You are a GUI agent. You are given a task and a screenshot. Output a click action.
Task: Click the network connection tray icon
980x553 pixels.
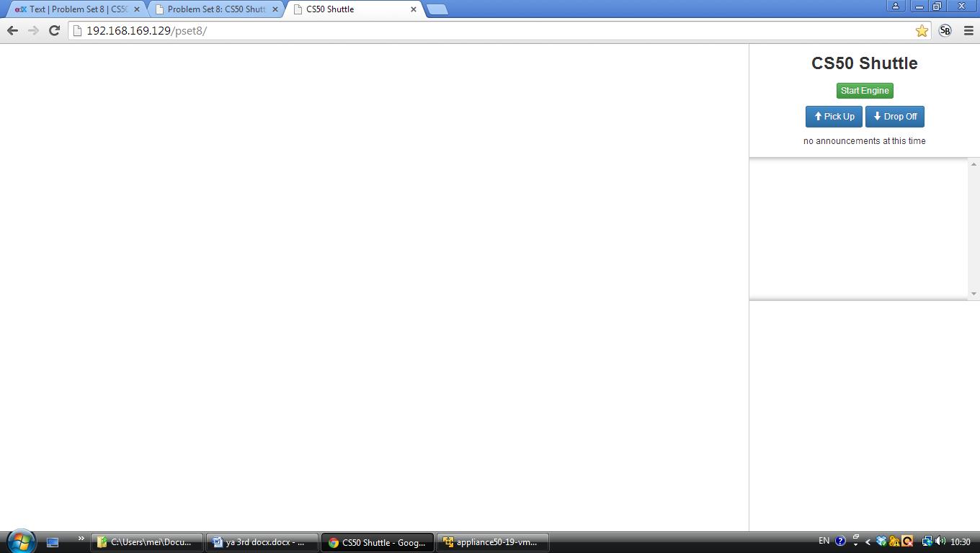coord(927,541)
